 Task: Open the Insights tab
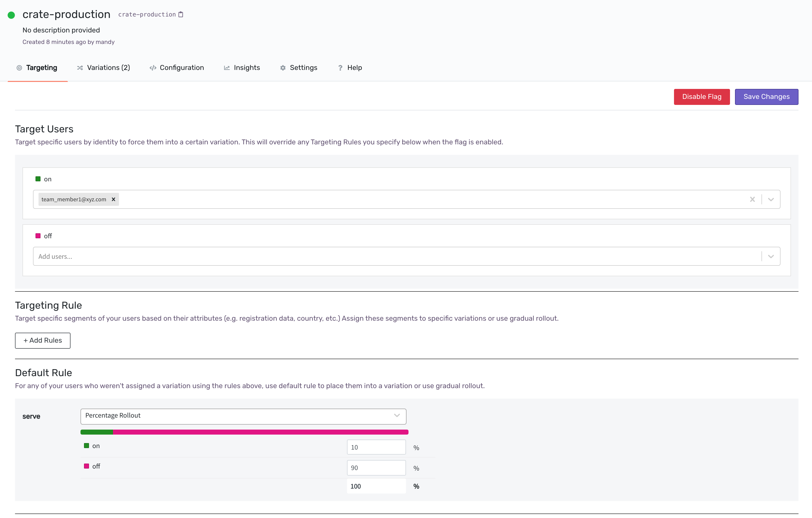tap(242, 68)
